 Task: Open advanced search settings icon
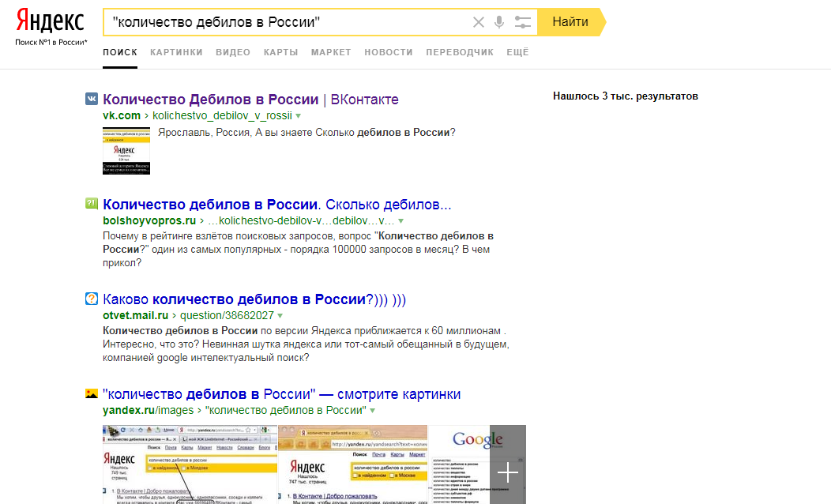point(523,22)
